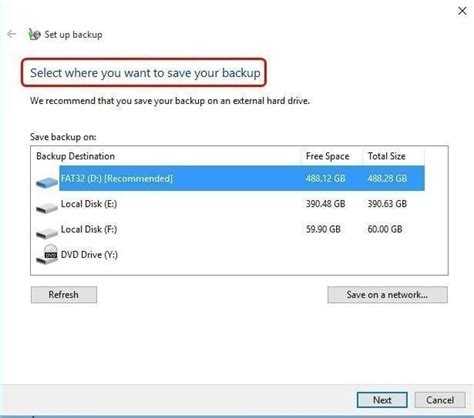The height and width of the screenshot is (418, 474).
Task: Select the Local Disk (F:) drive icon
Action: [47, 233]
